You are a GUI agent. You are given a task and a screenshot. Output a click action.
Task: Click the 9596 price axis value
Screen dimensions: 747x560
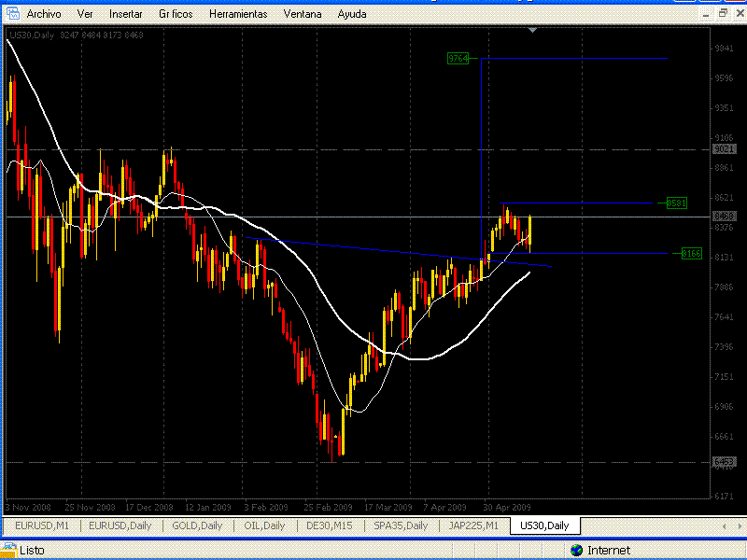725,78
